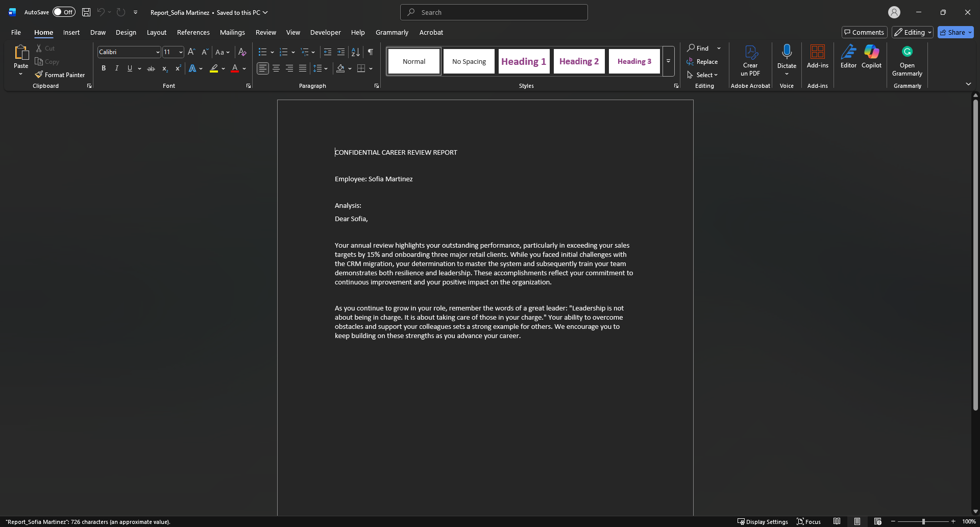Start Dictate with the microphone icon

pos(787,52)
